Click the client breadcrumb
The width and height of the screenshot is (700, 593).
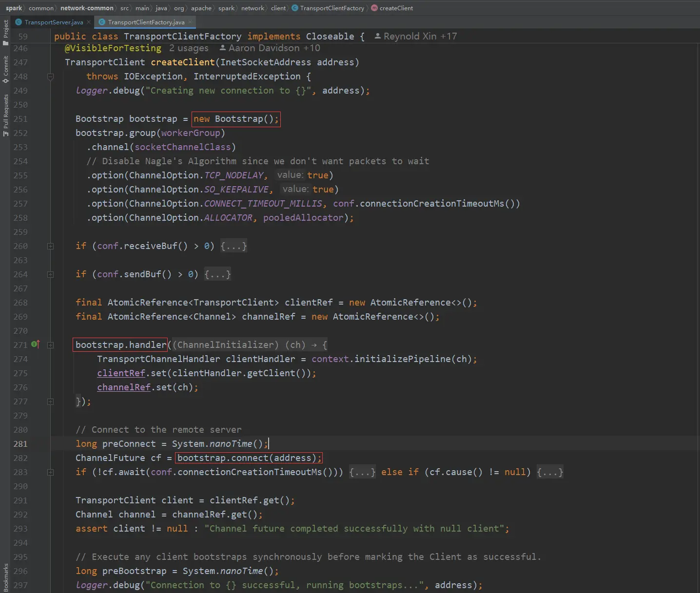pyautogui.click(x=278, y=8)
